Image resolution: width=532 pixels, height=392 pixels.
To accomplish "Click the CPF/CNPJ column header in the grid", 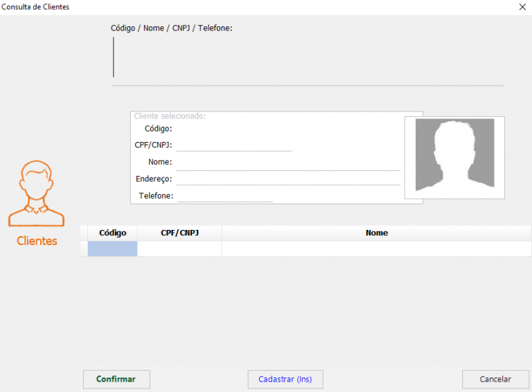I will [x=179, y=233].
